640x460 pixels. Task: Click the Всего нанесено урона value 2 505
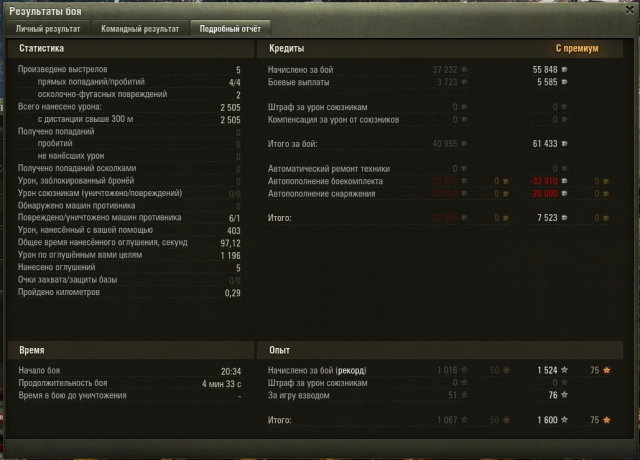pyautogui.click(x=230, y=107)
